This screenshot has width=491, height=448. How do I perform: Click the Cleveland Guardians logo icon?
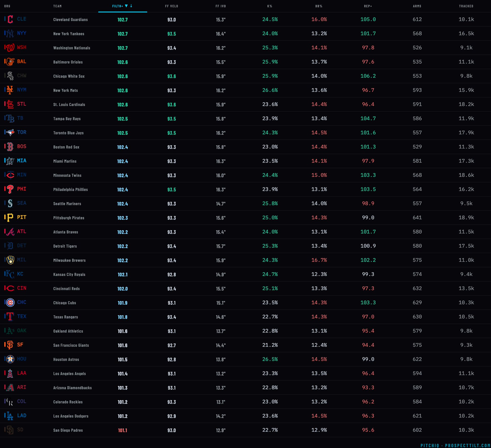coord(10,19)
